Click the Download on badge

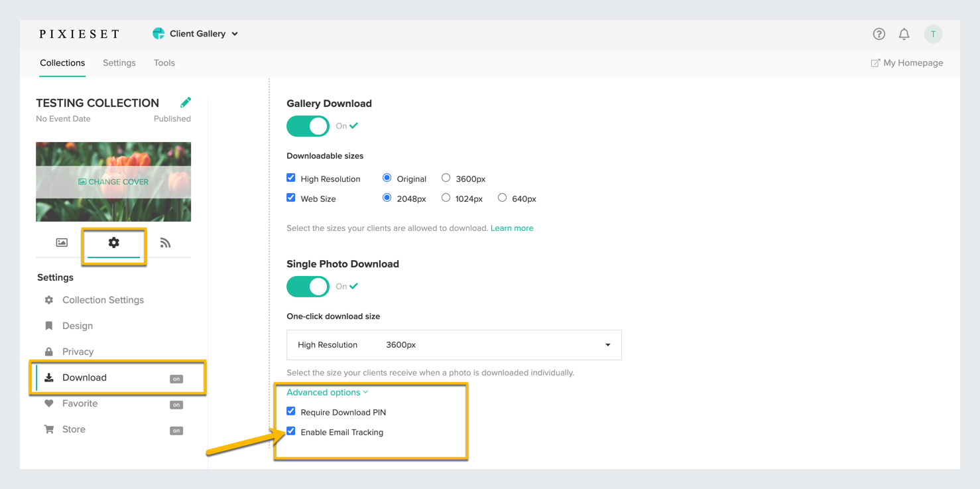(176, 379)
